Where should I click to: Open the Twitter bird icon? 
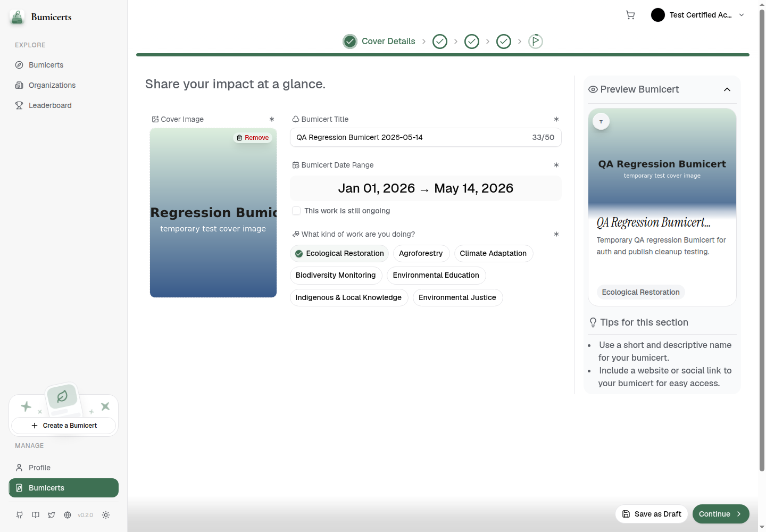tap(52, 515)
